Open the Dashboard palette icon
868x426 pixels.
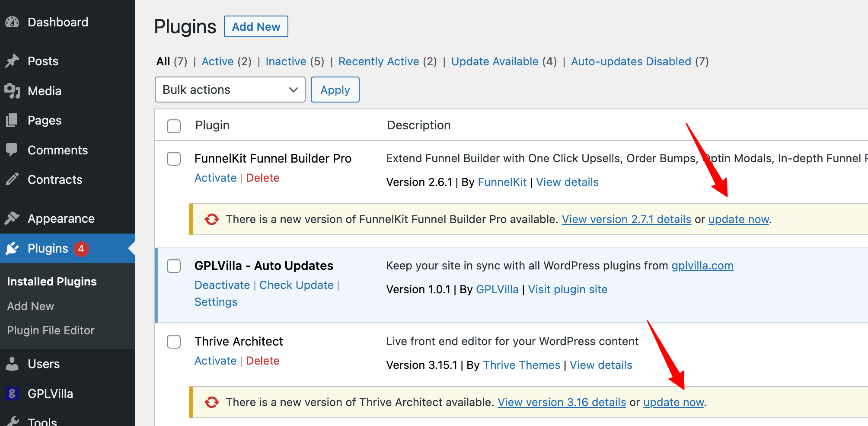[12, 22]
